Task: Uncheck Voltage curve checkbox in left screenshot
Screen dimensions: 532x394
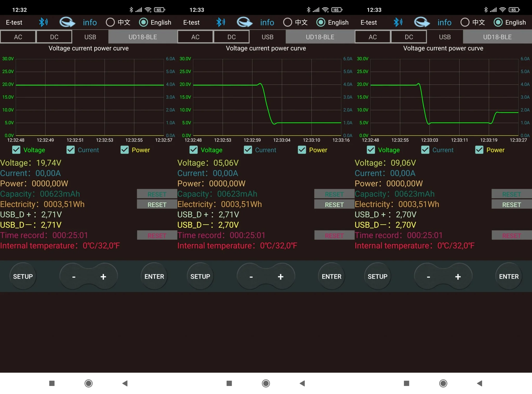Action: tap(16, 150)
